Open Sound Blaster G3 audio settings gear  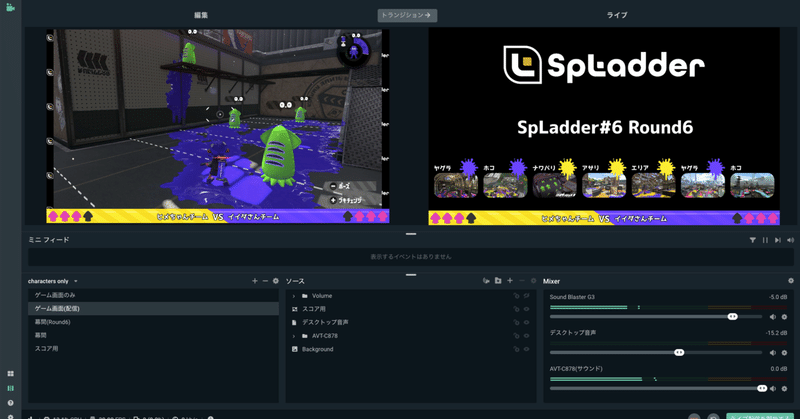[x=784, y=317]
